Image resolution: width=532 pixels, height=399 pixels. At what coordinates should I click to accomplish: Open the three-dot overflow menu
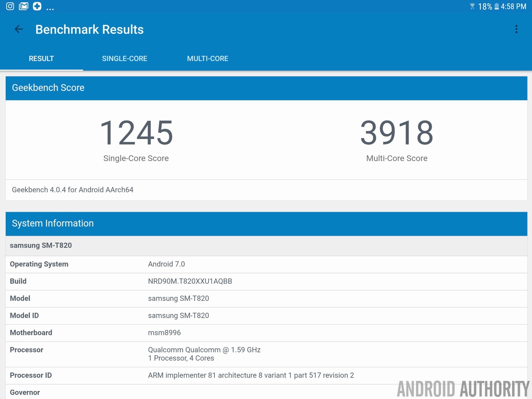point(516,29)
